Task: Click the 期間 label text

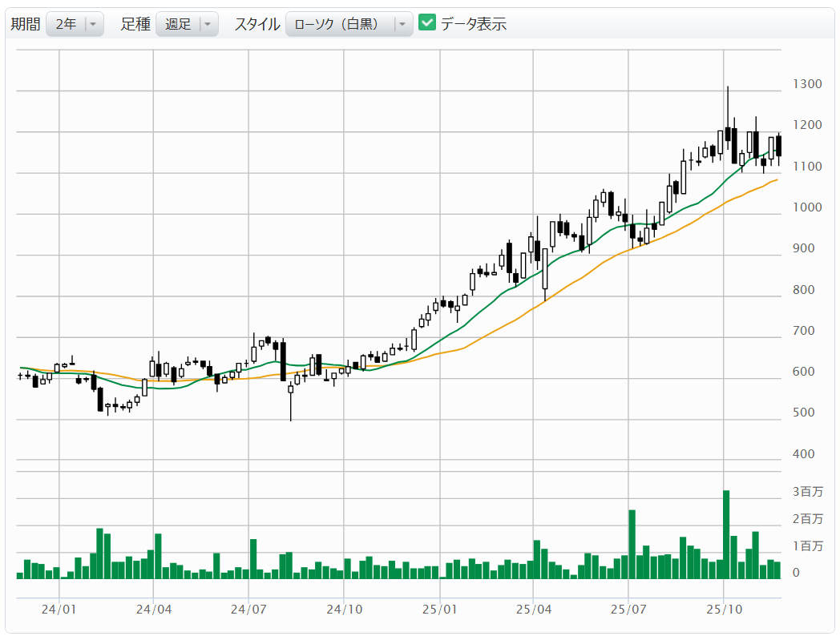Action: [25, 24]
